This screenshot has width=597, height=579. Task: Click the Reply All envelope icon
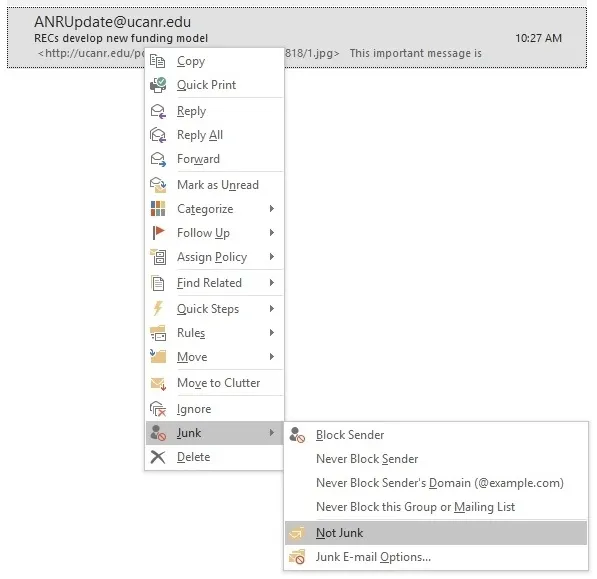(x=158, y=135)
